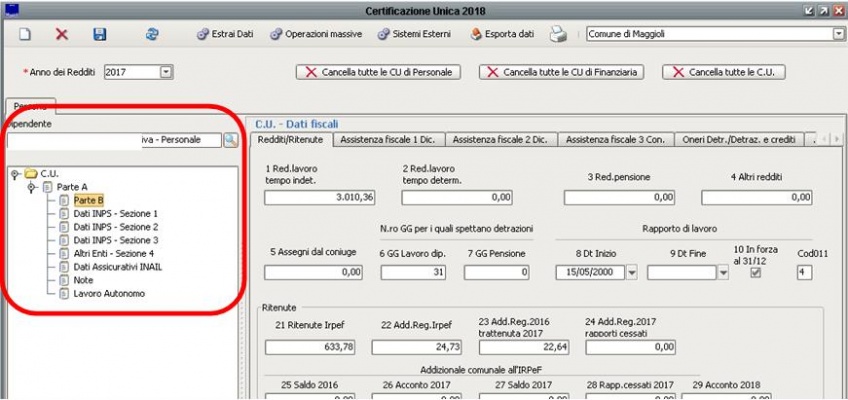Open 9 Dt Fine date picker arrow

pyautogui.click(x=724, y=273)
